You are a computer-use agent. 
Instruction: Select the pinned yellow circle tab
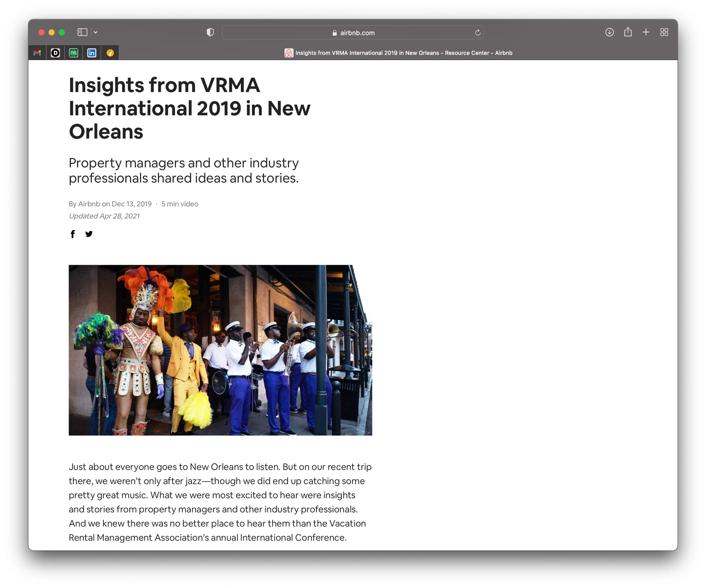tap(110, 53)
